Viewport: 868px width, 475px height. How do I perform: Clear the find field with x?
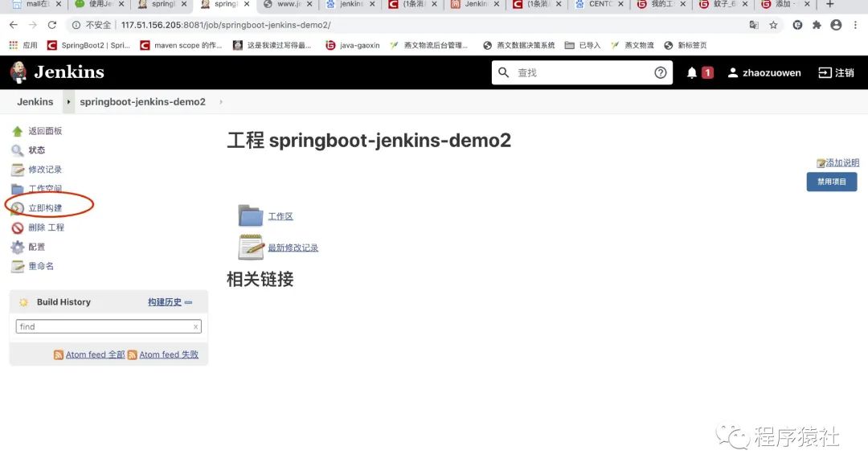pos(195,326)
